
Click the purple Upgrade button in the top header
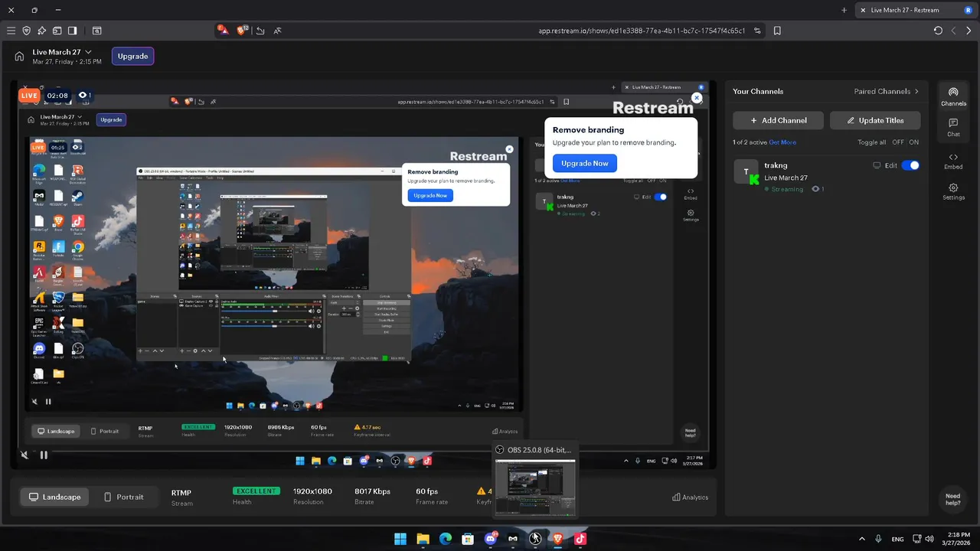tap(132, 56)
